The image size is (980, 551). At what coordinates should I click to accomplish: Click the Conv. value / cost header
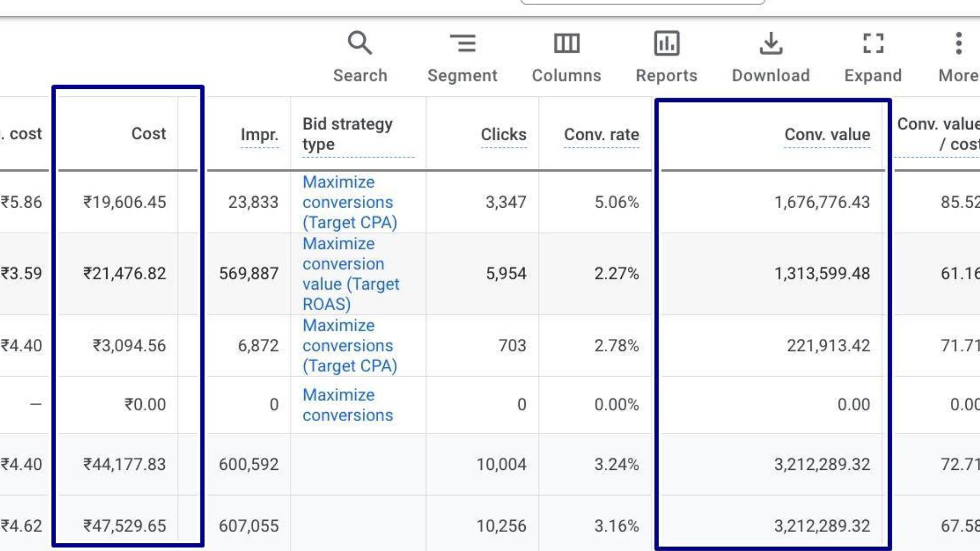(939, 134)
